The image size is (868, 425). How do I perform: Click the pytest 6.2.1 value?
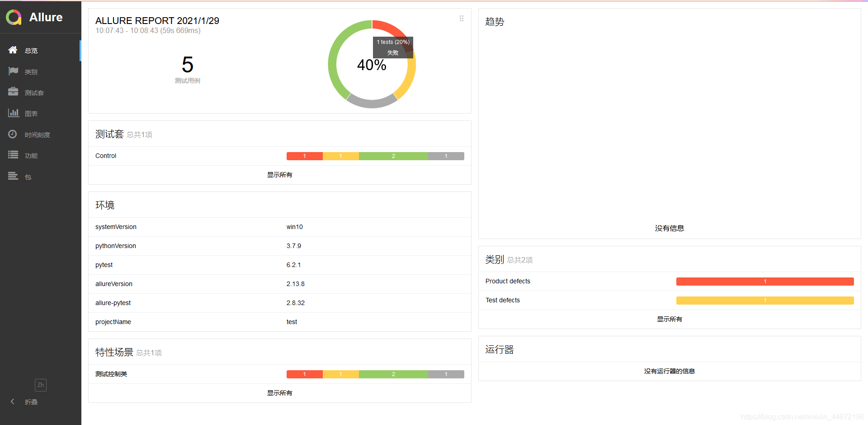coord(293,265)
